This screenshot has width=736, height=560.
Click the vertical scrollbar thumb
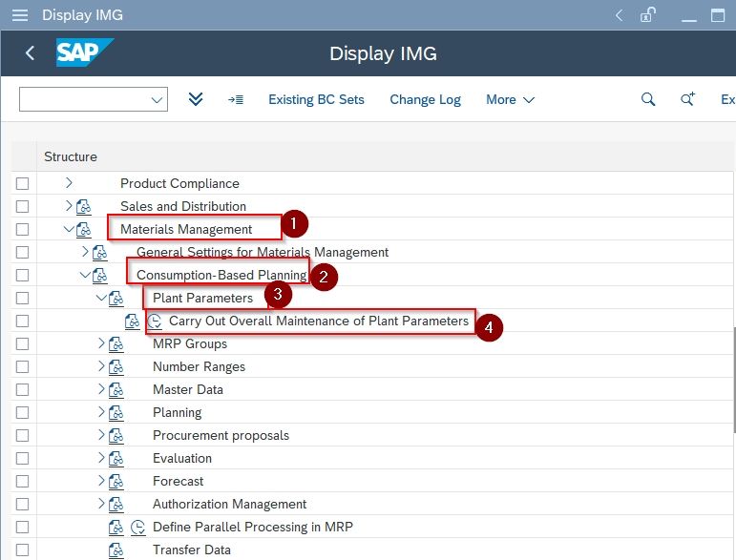coord(734,380)
